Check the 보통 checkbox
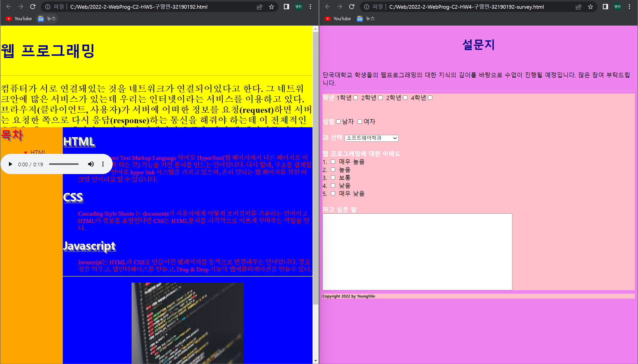638x364 pixels. 333,178
